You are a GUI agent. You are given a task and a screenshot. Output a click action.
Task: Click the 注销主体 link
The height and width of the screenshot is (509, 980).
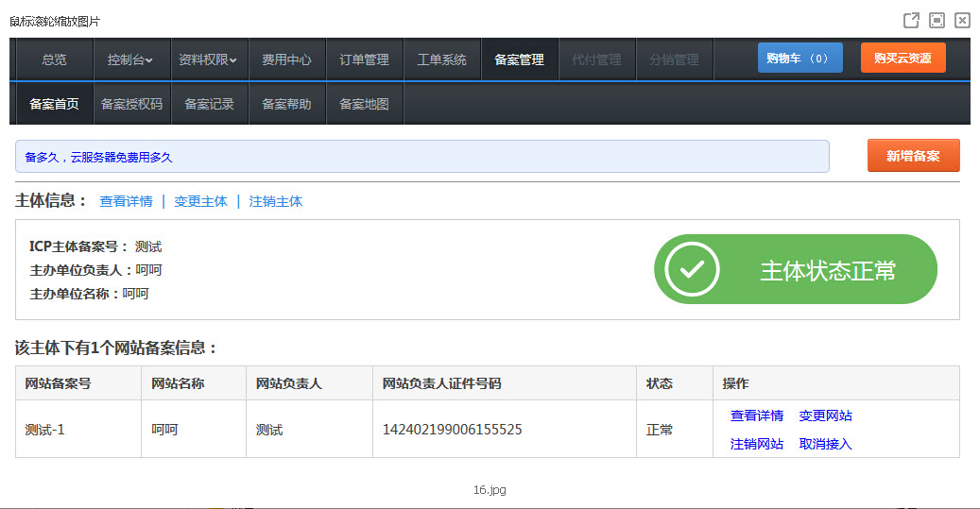[x=276, y=201]
